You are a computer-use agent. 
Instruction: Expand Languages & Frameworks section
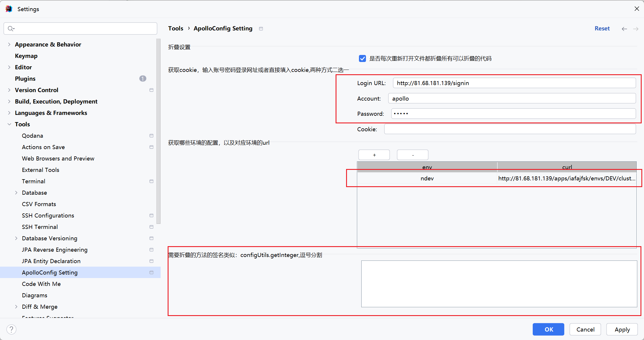(9, 113)
